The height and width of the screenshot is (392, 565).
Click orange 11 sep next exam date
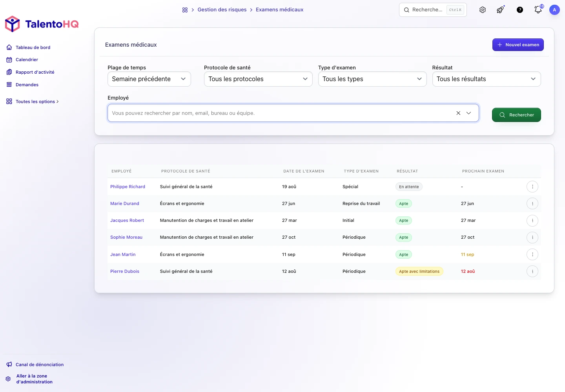[467, 254]
